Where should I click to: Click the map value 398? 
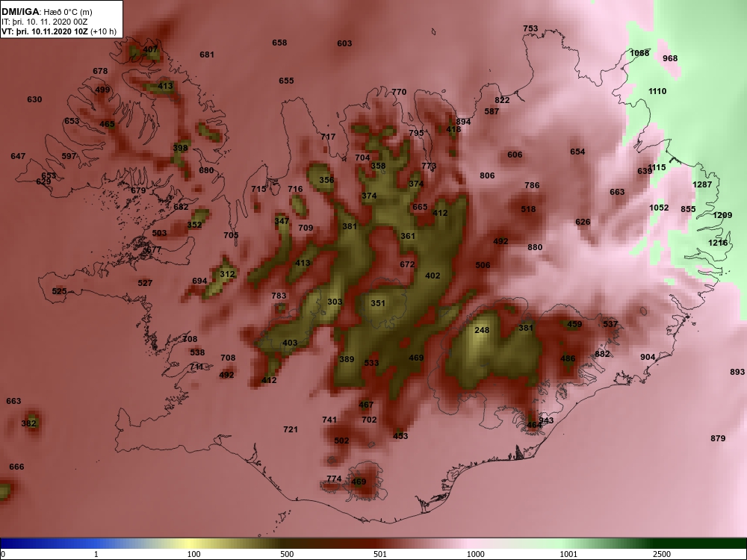[x=180, y=148]
